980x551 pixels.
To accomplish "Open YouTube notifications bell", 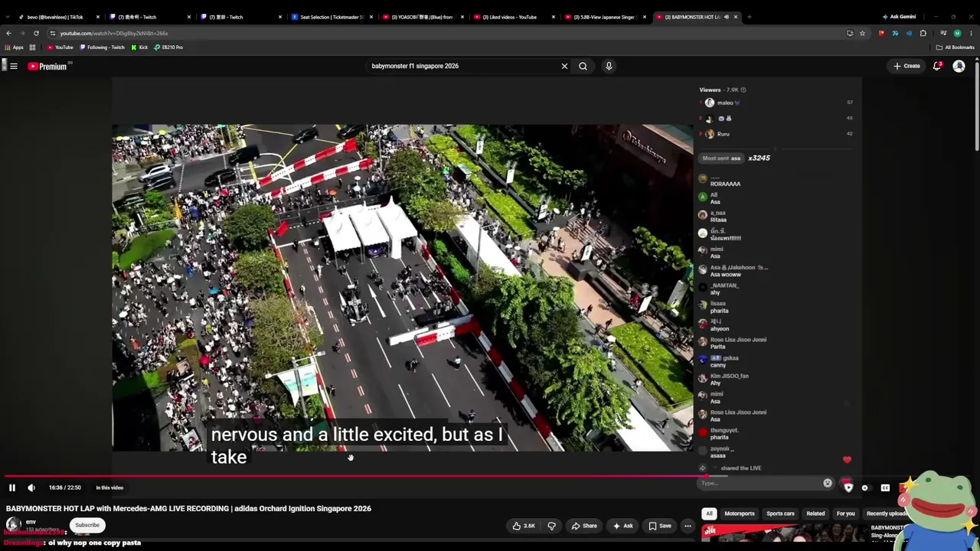I will 937,66.
